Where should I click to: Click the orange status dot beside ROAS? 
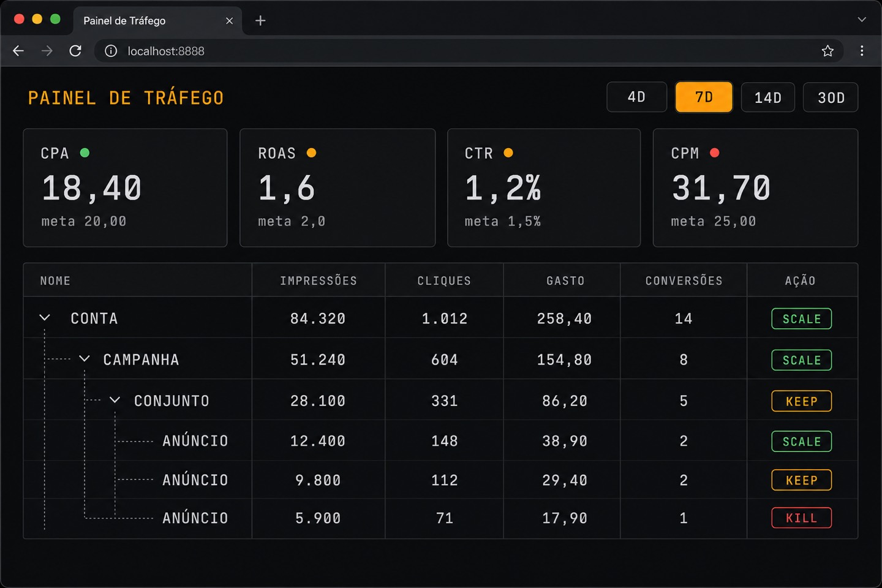click(311, 153)
